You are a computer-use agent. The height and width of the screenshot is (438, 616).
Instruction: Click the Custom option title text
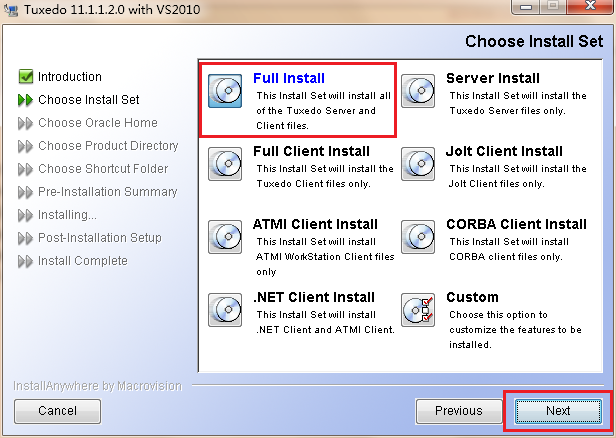(x=472, y=297)
